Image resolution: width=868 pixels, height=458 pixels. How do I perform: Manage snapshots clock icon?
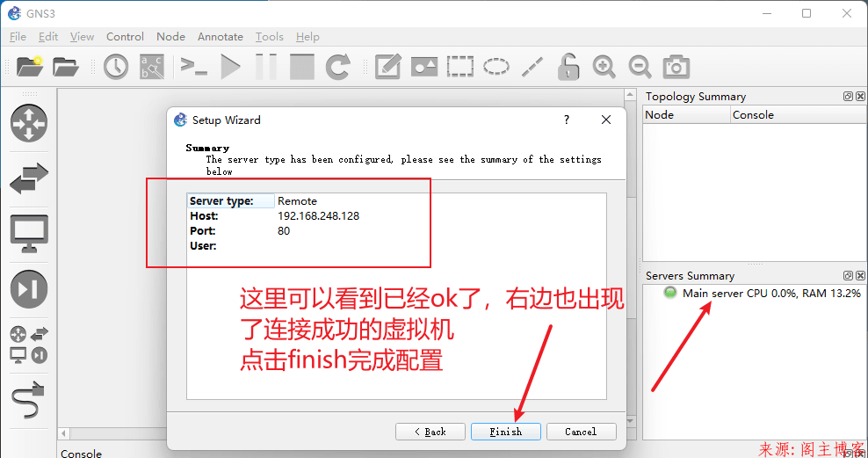[116, 67]
